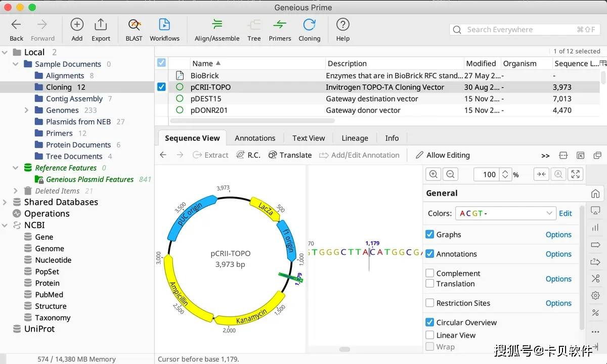Toggle the select-all header checkbox

[x=161, y=63]
